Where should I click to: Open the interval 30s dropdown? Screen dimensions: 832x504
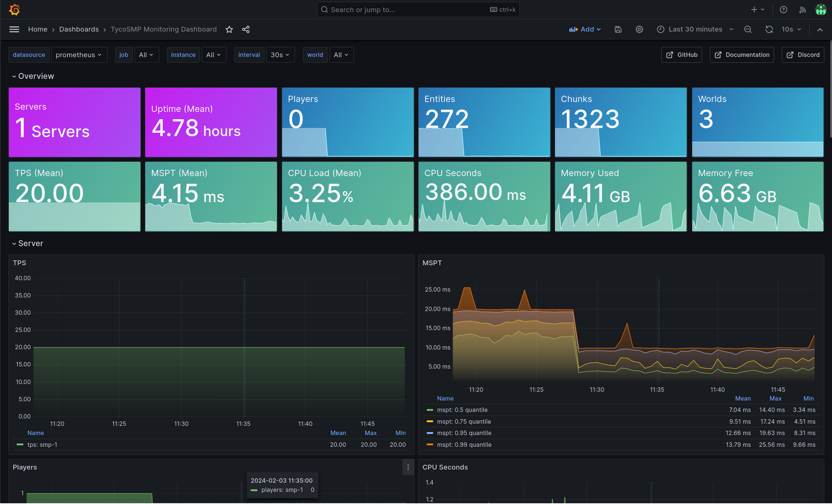pos(280,55)
